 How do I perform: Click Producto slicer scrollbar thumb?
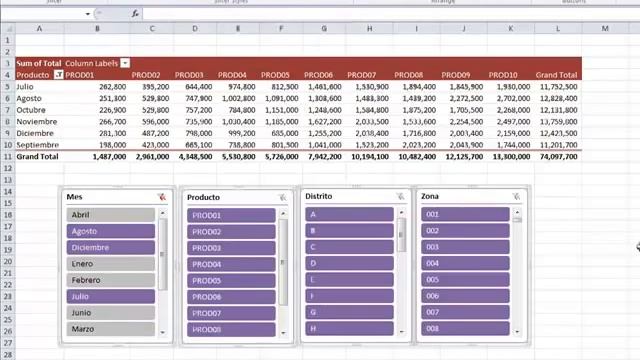pyautogui.click(x=283, y=262)
